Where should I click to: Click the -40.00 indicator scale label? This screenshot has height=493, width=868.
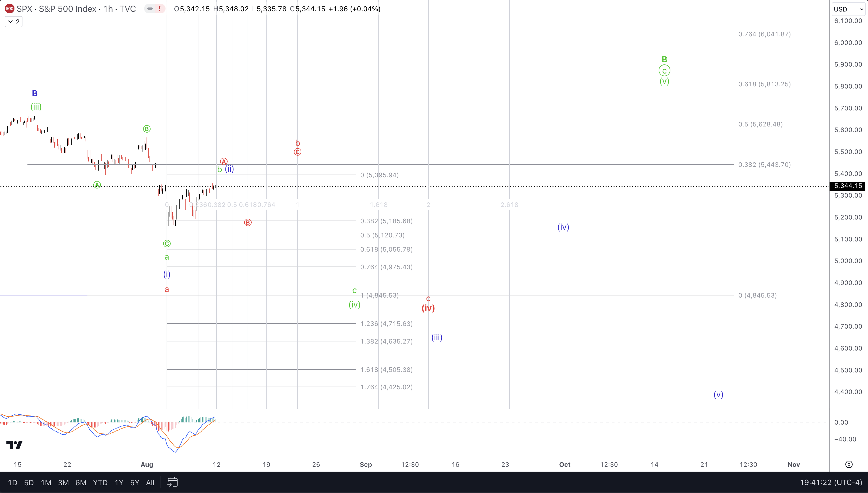pyautogui.click(x=845, y=439)
